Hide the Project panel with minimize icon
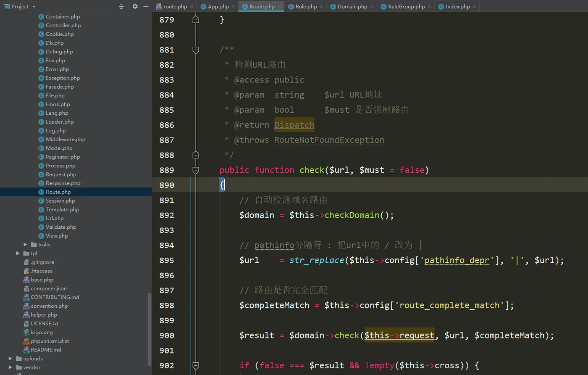This screenshot has height=375, width=588. coord(146,6)
